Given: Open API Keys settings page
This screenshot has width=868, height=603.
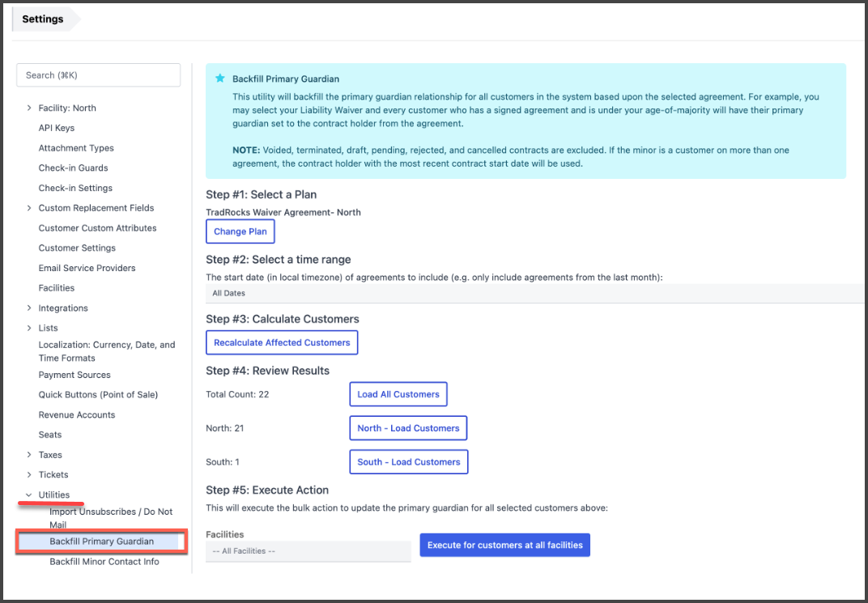Looking at the screenshot, I should click(x=57, y=128).
